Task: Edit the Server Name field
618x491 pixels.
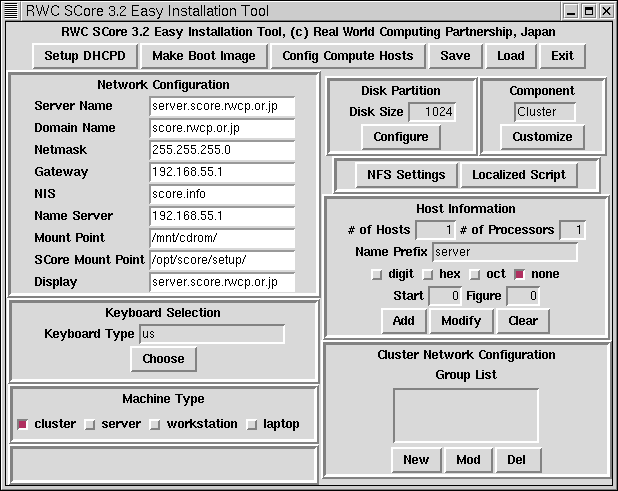Action: click(222, 106)
